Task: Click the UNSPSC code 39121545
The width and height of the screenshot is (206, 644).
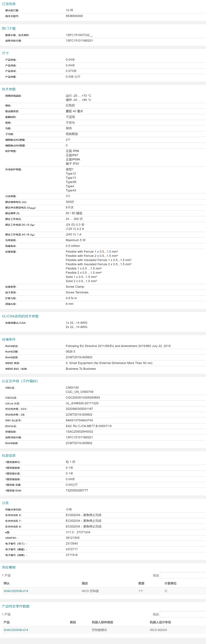Action: [72, 538]
